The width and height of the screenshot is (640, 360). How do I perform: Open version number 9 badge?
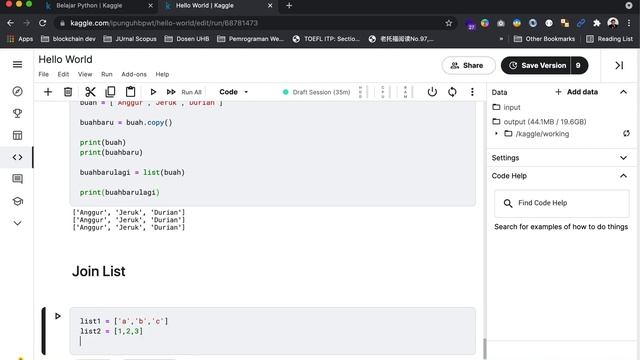[579, 65]
